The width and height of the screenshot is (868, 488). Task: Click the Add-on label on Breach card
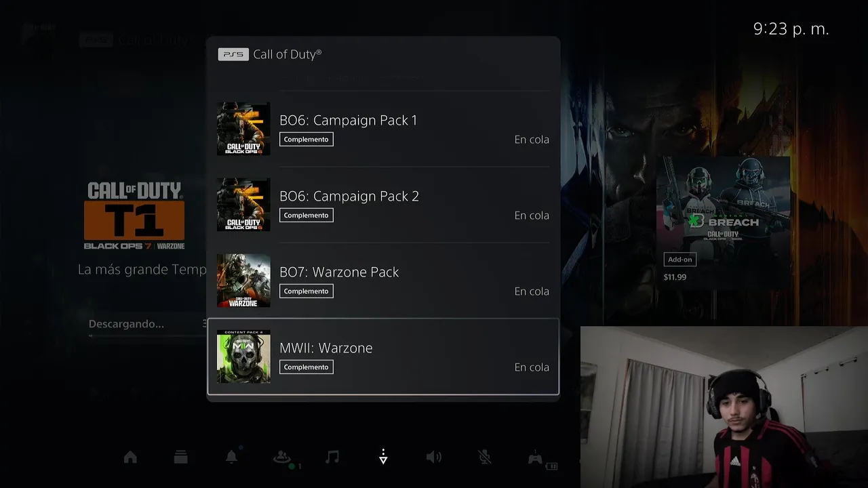click(x=680, y=260)
